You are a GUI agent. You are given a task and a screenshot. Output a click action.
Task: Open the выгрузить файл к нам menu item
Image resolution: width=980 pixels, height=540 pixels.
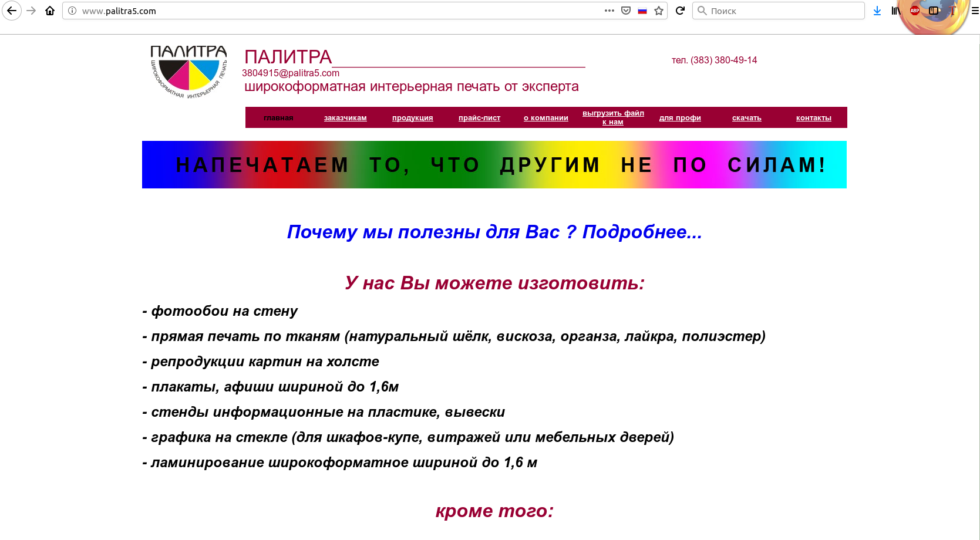[x=613, y=117]
